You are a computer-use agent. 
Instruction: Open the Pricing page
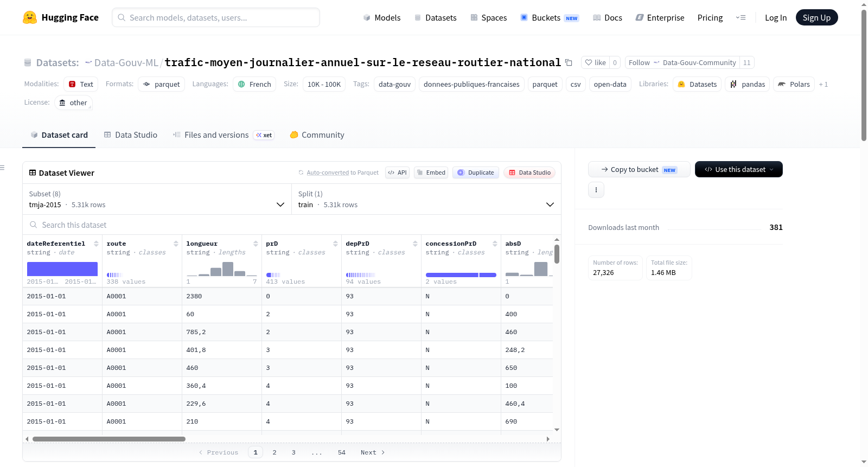pos(710,17)
